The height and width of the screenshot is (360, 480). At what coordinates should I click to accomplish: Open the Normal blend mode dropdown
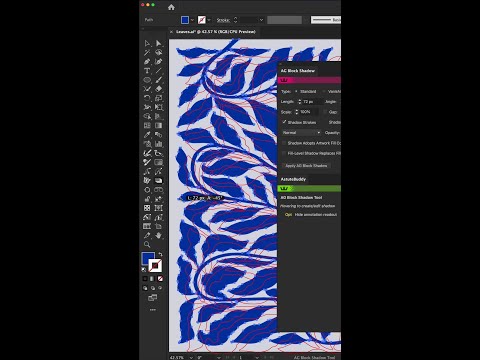tap(301, 133)
